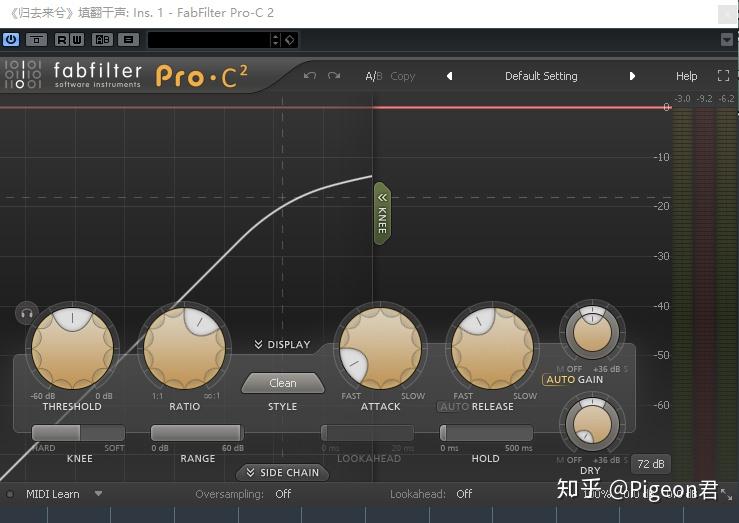Collapse the DISPLAY section

tap(282, 344)
